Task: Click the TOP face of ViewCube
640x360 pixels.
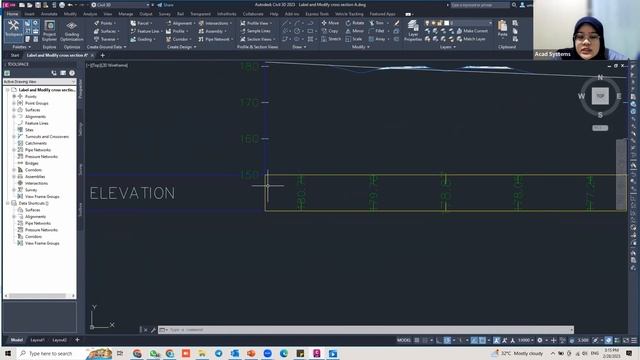Action: pos(600,96)
